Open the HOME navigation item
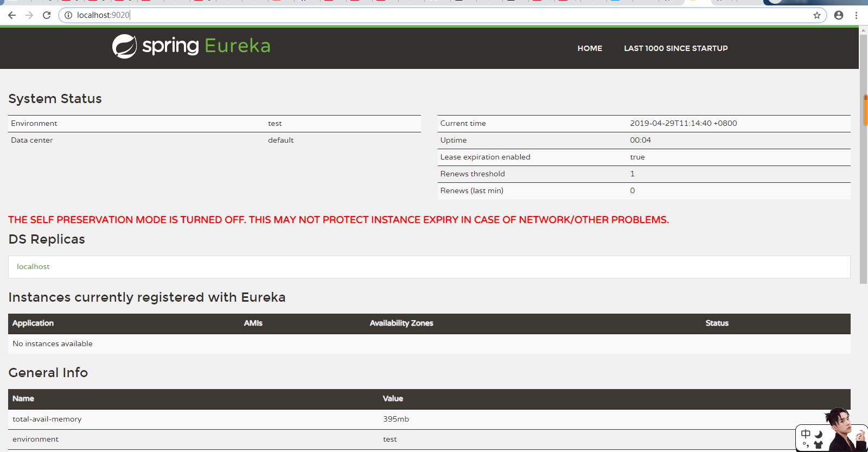The width and height of the screenshot is (868, 452). pyautogui.click(x=590, y=48)
